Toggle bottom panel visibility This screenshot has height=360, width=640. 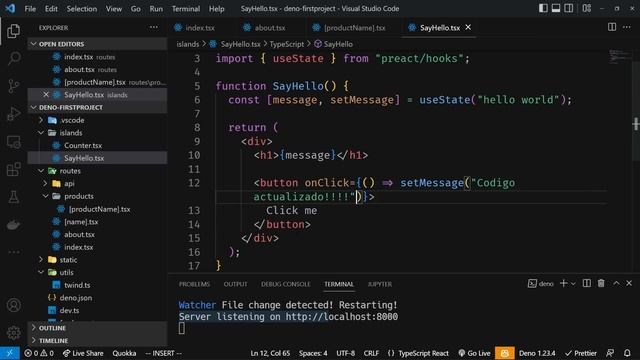coord(556,8)
